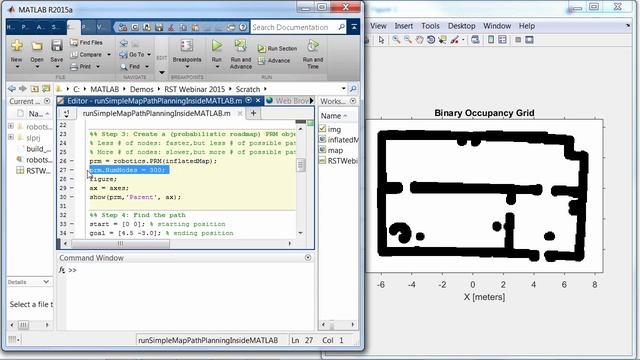This screenshot has height=360, width=640.
Task: Toggle breakpoint dash at line 30
Action: [x=72, y=197]
